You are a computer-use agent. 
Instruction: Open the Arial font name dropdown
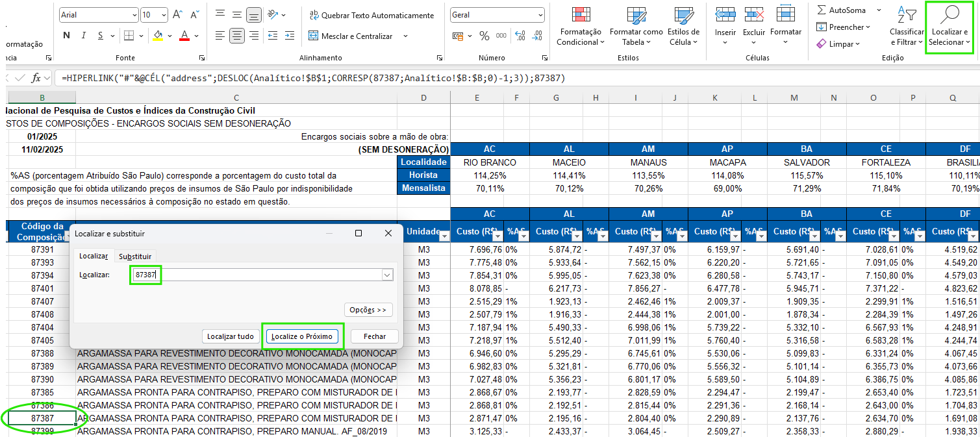[x=134, y=15]
